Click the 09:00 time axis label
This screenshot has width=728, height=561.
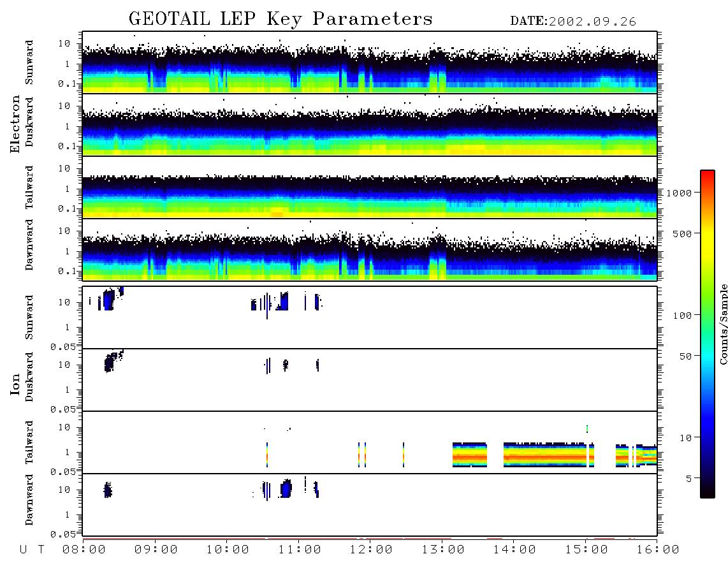[x=156, y=550]
